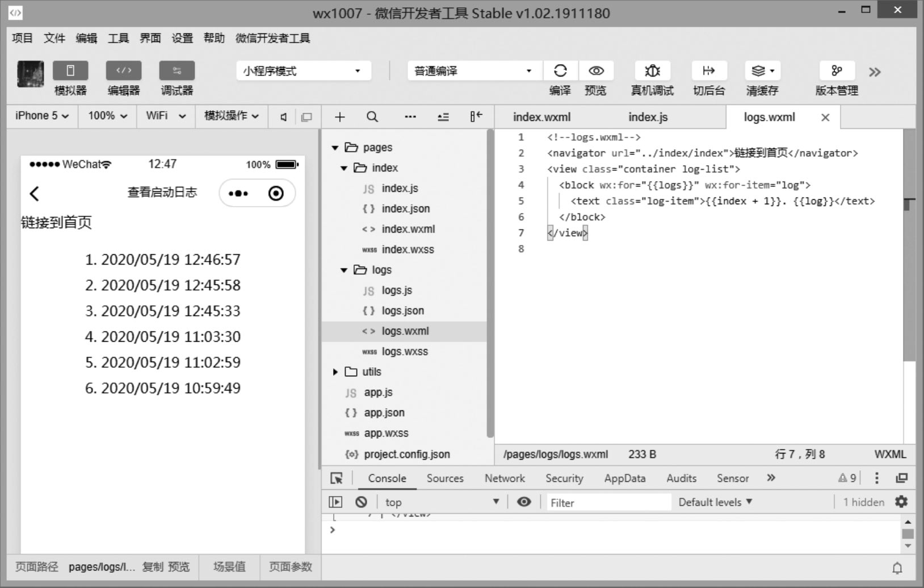Click the 链接到首页 navigator link
924x588 pixels.
pyautogui.click(x=56, y=222)
